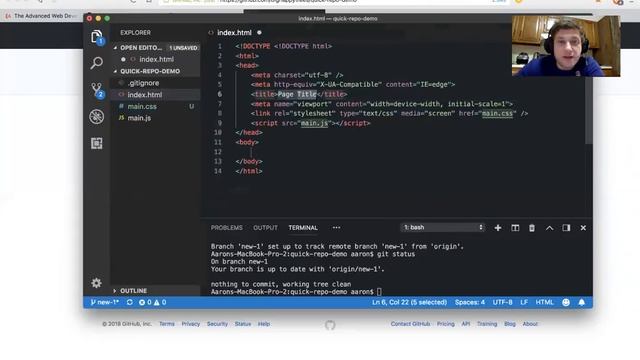This screenshot has height=360, width=640.
Task: Open the About footer link
Action: click(530, 324)
